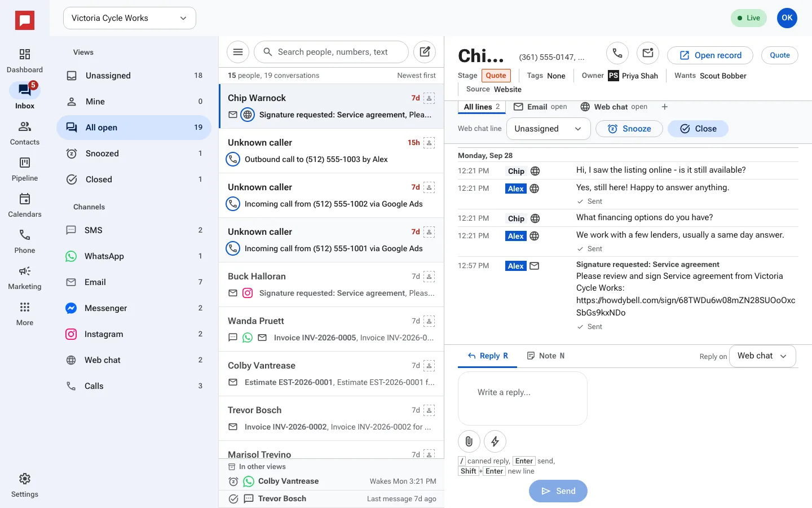Filter by Messenger channel
This screenshot has width=812, height=508.
click(134, 308)
